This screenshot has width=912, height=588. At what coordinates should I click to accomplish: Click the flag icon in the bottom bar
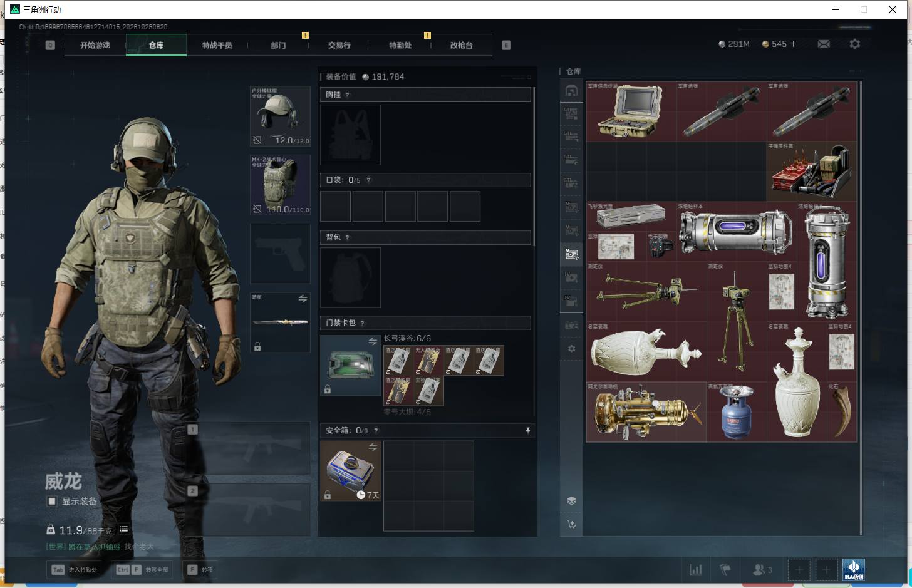(x=725, y=570)
